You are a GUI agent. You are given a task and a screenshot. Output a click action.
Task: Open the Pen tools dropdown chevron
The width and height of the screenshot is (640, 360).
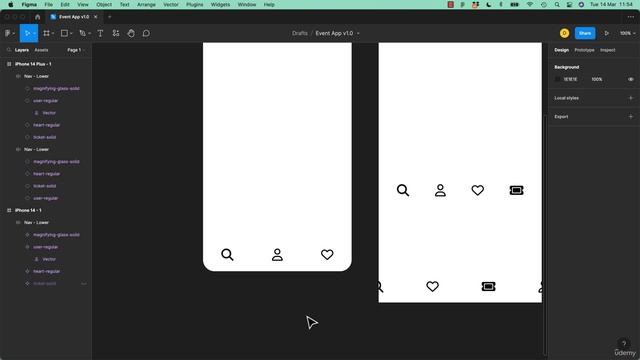pos(89,33)
